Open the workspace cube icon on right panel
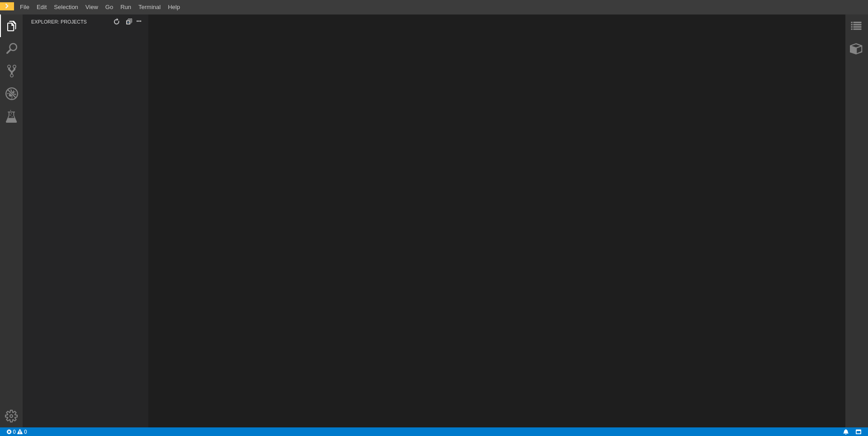868x436 pixels. (x=856, y=48)
